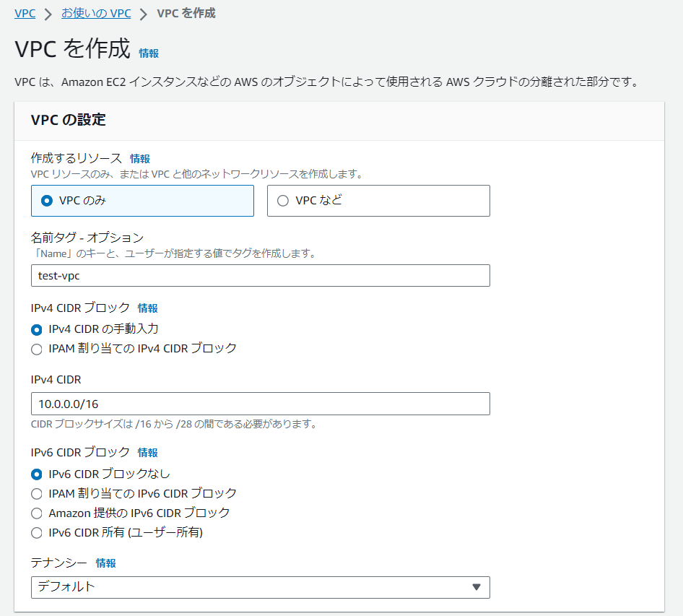Select IPv6 CIDR ブロックなし radio button
Screen dimensions: 683x616
click(x=37, y=474)
